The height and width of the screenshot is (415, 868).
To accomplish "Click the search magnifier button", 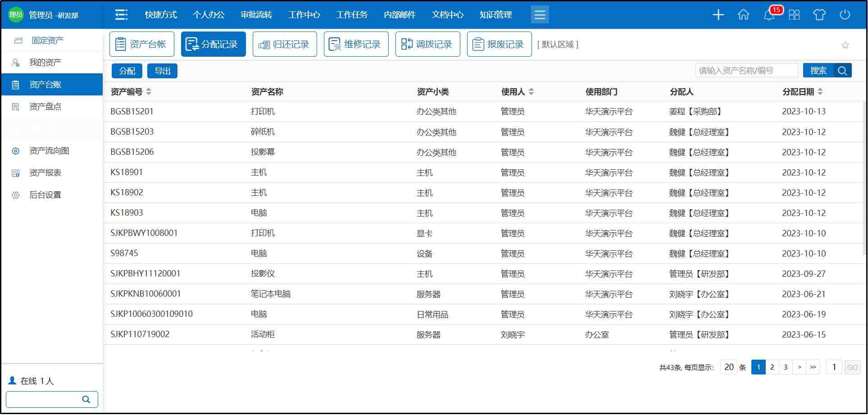I will click(842, 71).
